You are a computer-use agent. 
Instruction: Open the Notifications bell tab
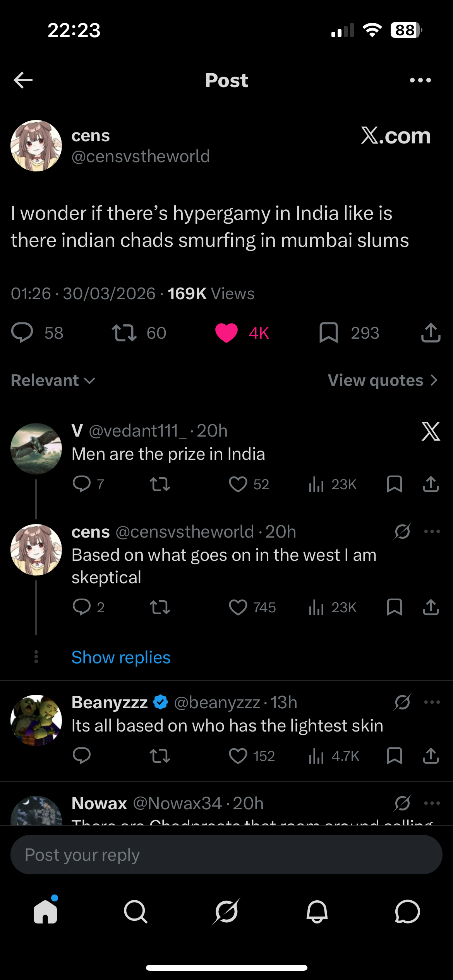[x=317, y=912]
